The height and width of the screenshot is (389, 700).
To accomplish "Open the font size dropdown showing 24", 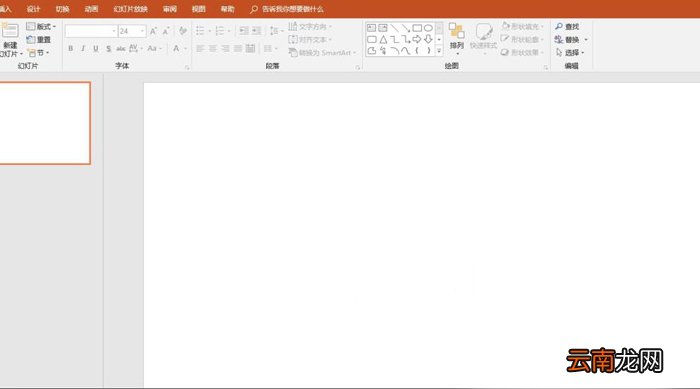I will coord(142,31).
